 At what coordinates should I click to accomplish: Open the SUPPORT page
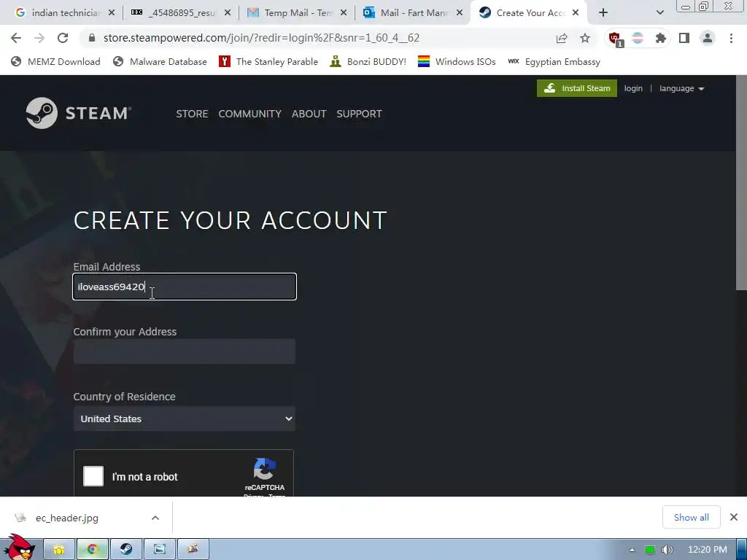click(359, 114)
